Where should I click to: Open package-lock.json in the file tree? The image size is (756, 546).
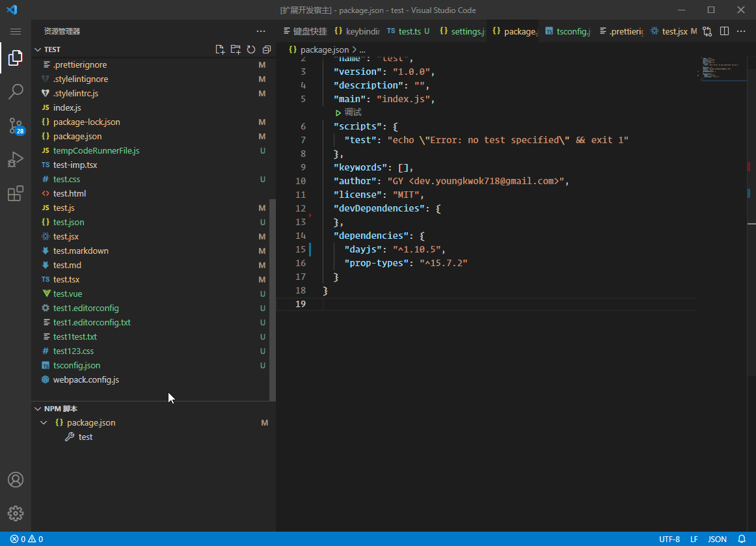click(x=152, y=122)
